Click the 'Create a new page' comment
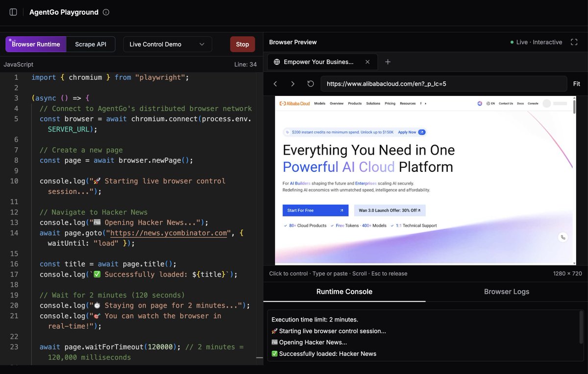This screenshot has height=374, width=588. (x=81, y=150)
